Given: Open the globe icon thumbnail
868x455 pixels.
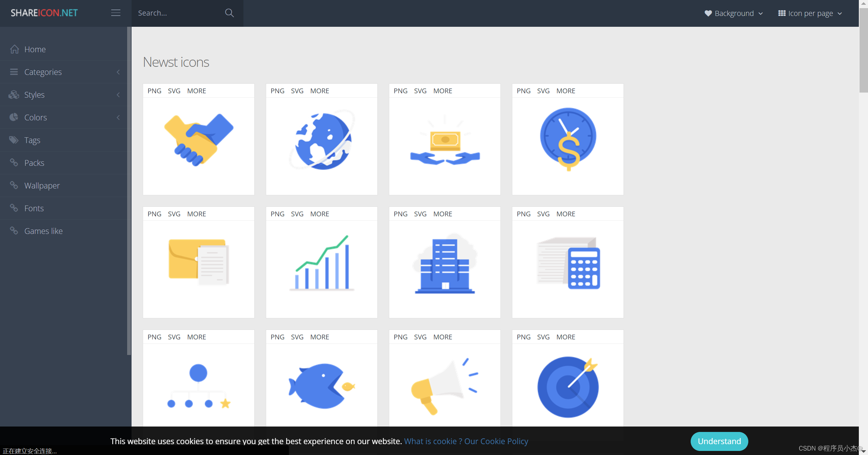Looking at the screenshot, I should click(x=322, y=139).
